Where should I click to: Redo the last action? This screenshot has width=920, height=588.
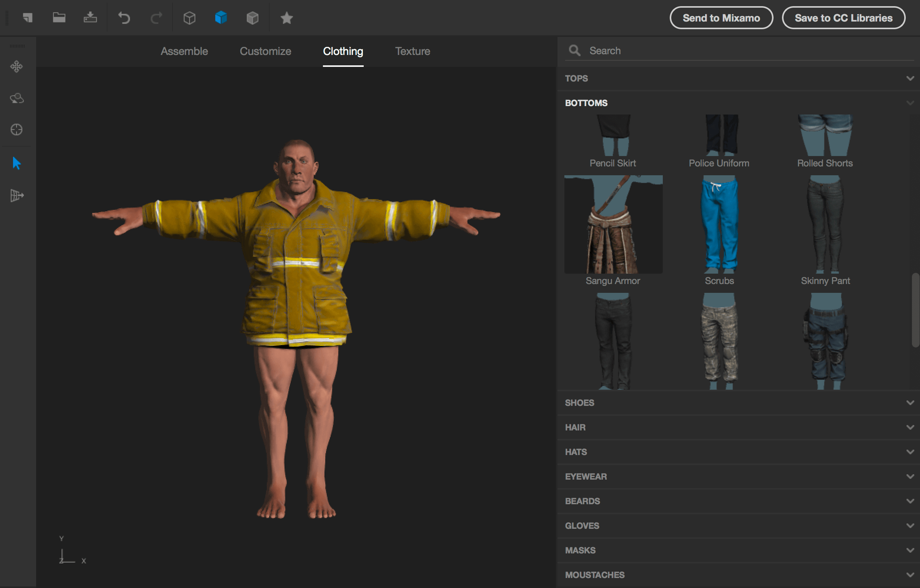156,18
